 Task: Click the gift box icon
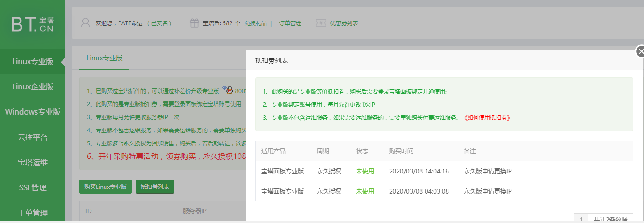(x=195, y=23)
